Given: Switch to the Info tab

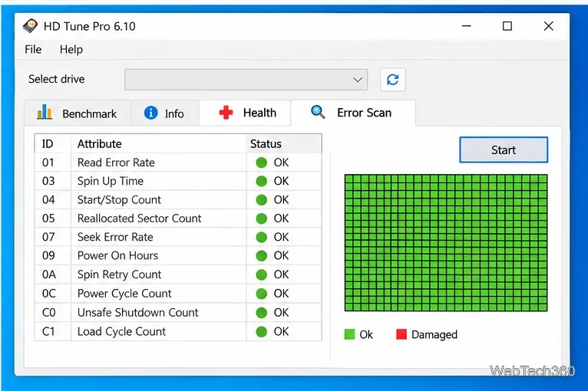Looking at the screenshot, I should coord(165,113).
